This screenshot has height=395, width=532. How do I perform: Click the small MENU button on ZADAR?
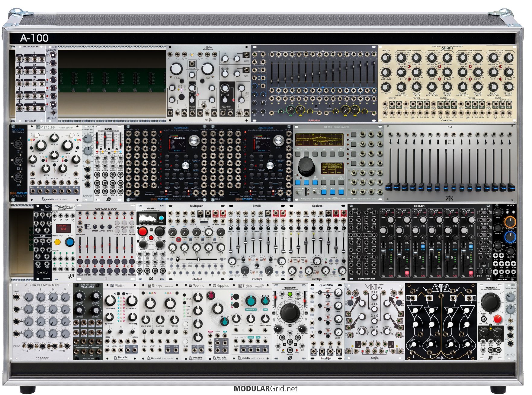151,238
